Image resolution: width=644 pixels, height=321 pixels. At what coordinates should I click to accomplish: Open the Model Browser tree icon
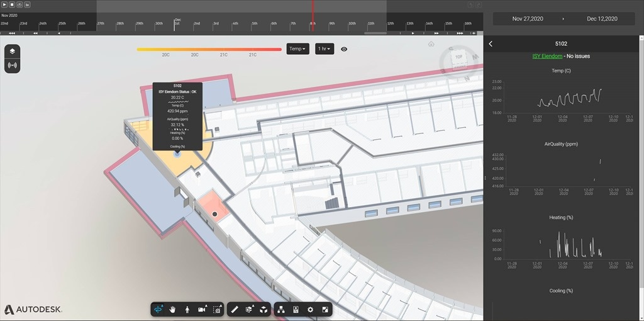[x=281, y=310]
